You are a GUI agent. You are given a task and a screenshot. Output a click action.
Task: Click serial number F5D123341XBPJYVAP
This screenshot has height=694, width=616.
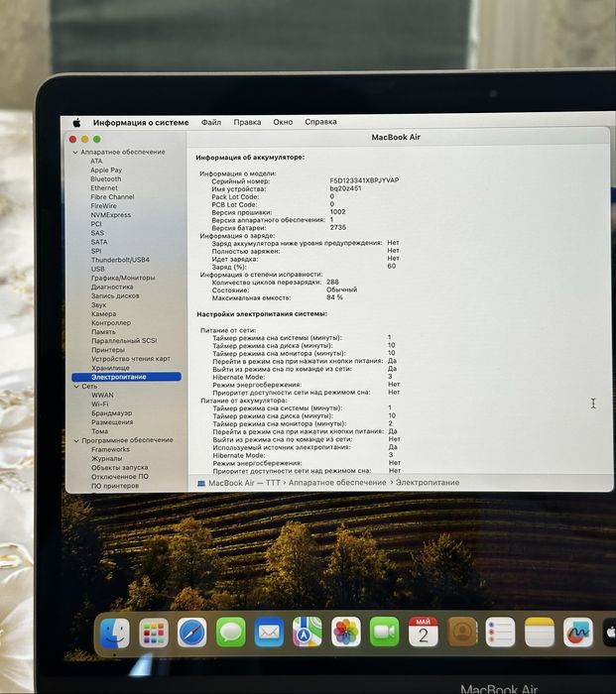coord(364,180)
